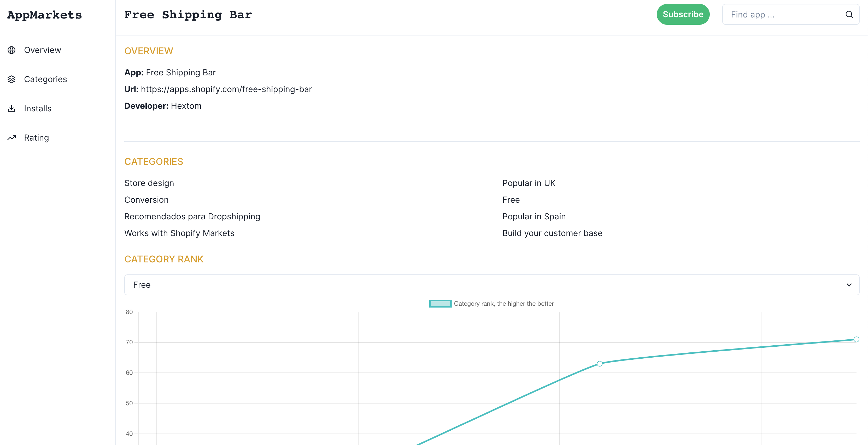Click the trending arrow icon beside Rating
Image resolution: width=868 pixels, height=445 pixels.
11,138
